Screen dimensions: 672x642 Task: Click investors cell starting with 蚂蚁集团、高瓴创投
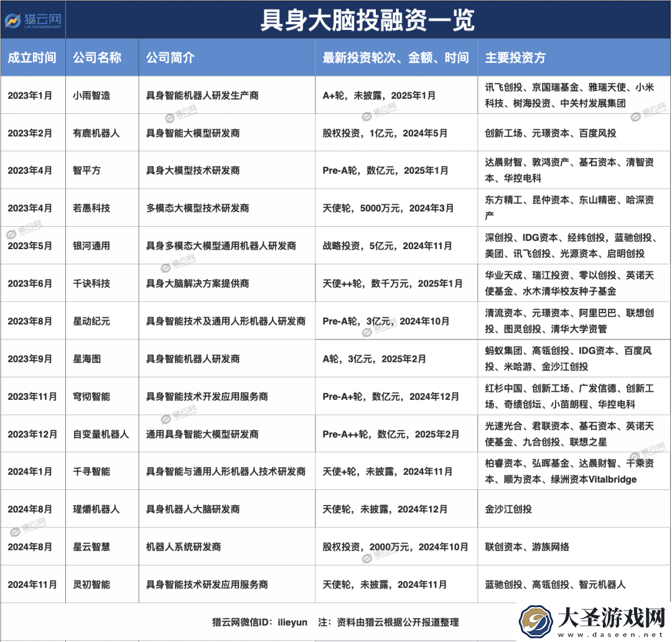(568, 359)
